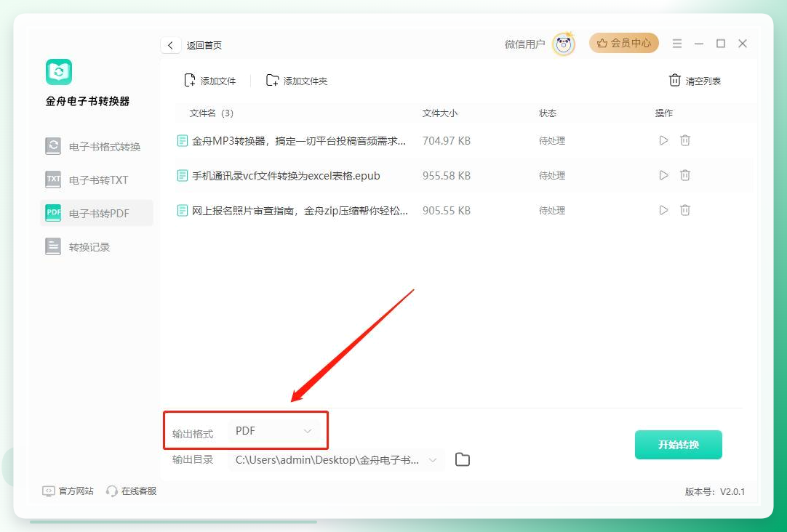Click file icon of 手机通讯录vcf row
The width and height of the screenshot is (787, 532).
click(182, 175)
